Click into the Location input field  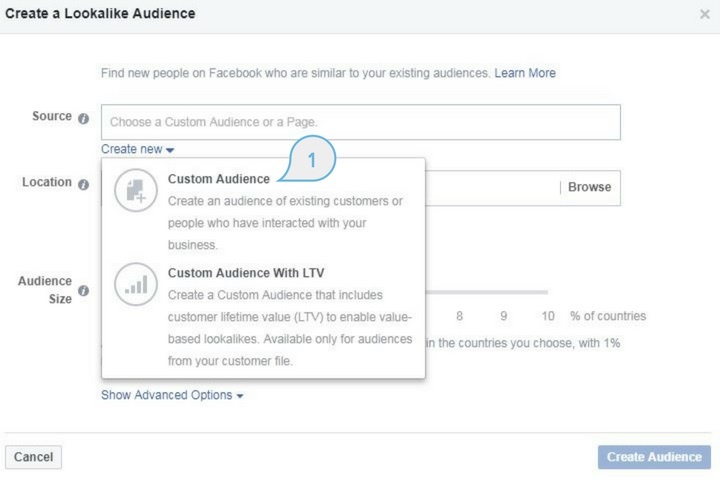tap(490, 187)
